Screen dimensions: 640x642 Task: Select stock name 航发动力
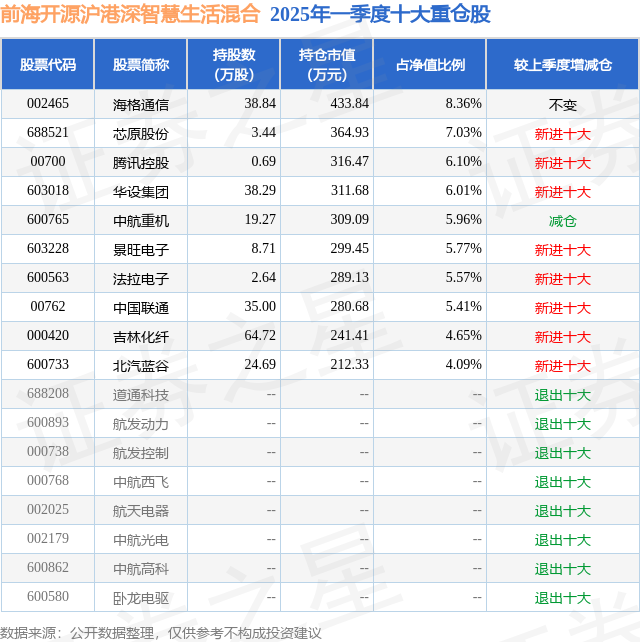(x=141, y=425)
